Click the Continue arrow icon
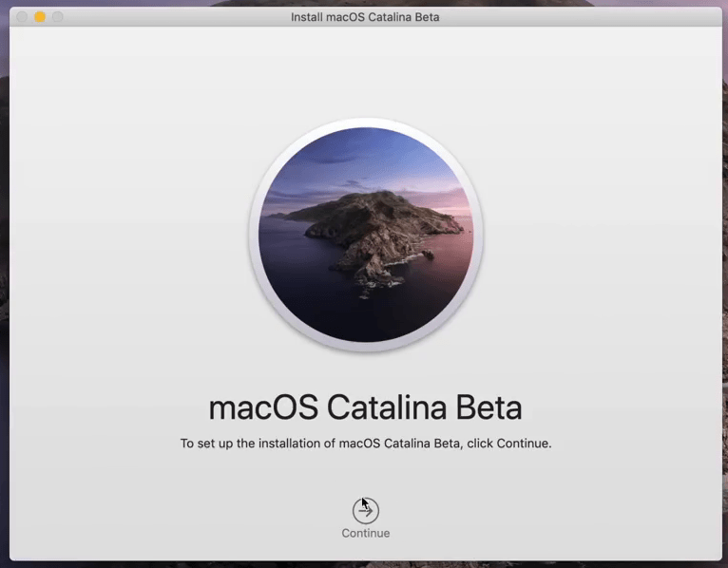 pos(365,511)
